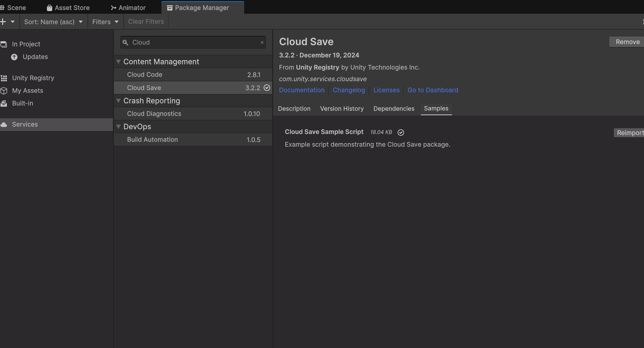Open the Changelog link
644x348 pixels.
tap(349, 90)
